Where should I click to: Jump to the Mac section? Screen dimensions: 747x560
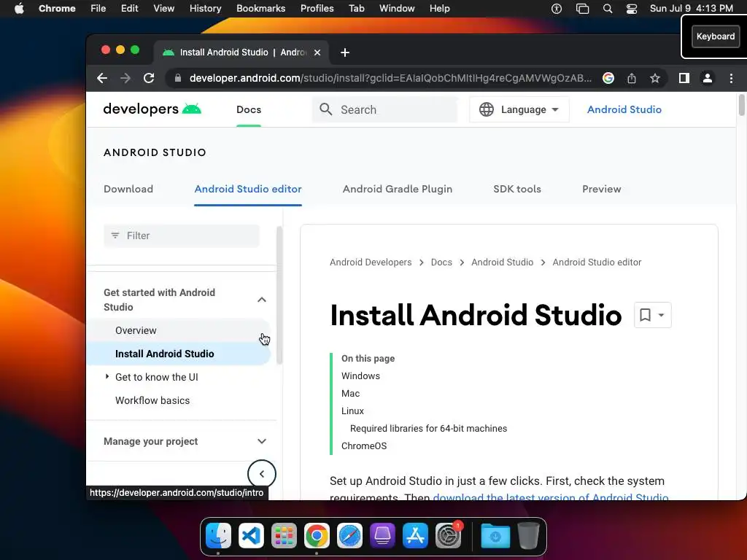tap(350, 393)
